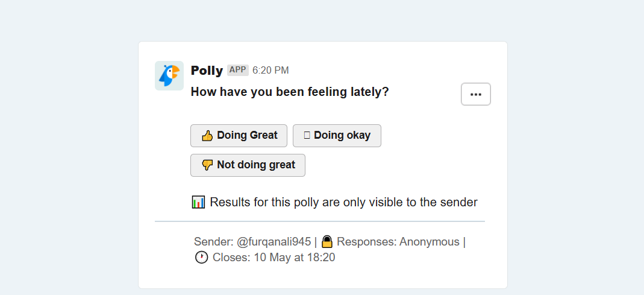Open sender @furqanali945 profile mention

click(274, 242)
